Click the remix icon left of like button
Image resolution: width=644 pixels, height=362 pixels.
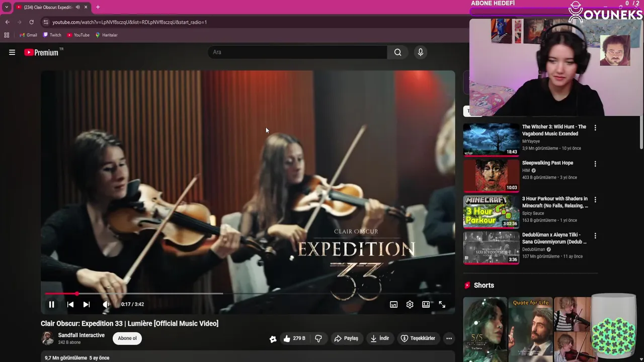tap(273, 339)
